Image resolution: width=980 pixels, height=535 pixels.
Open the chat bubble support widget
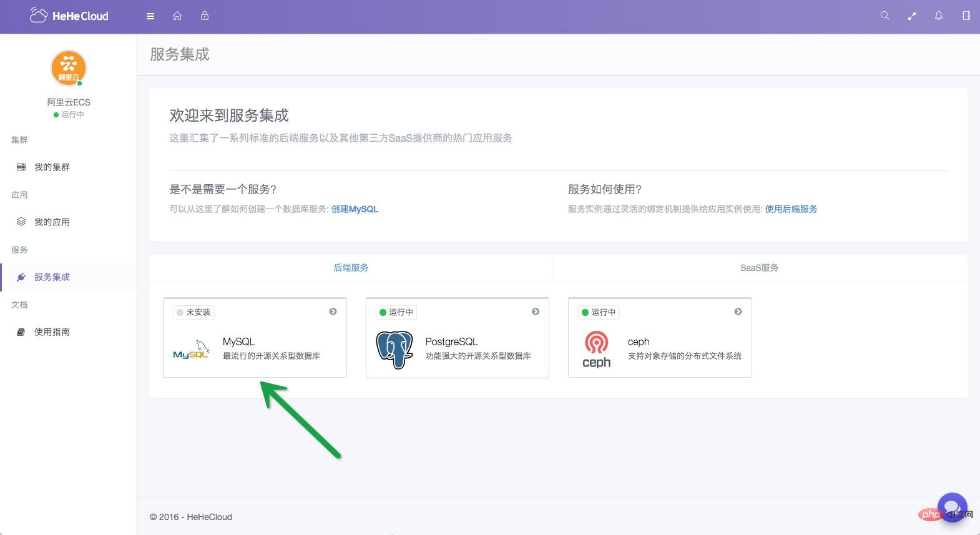[x=951, y=507]
